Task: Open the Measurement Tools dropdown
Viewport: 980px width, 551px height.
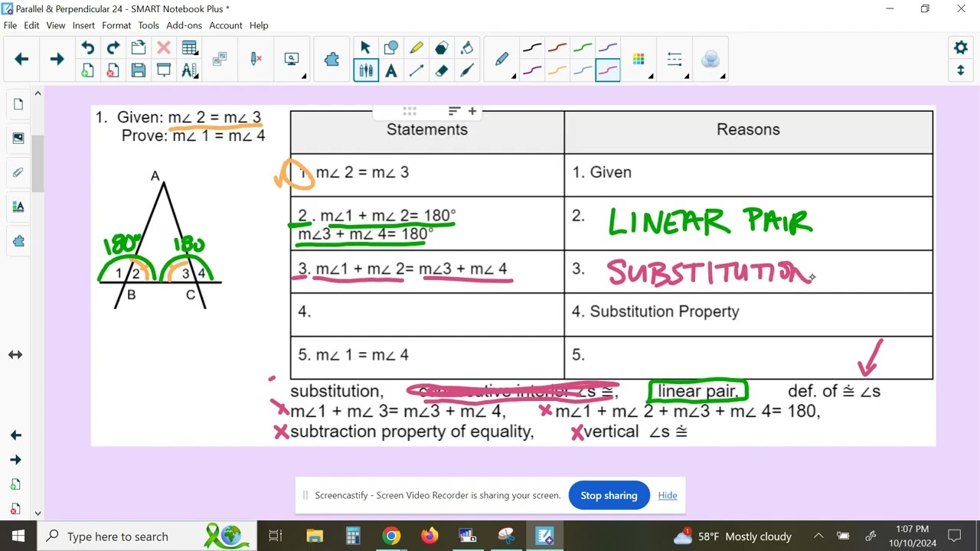Action: pos(189,70)
